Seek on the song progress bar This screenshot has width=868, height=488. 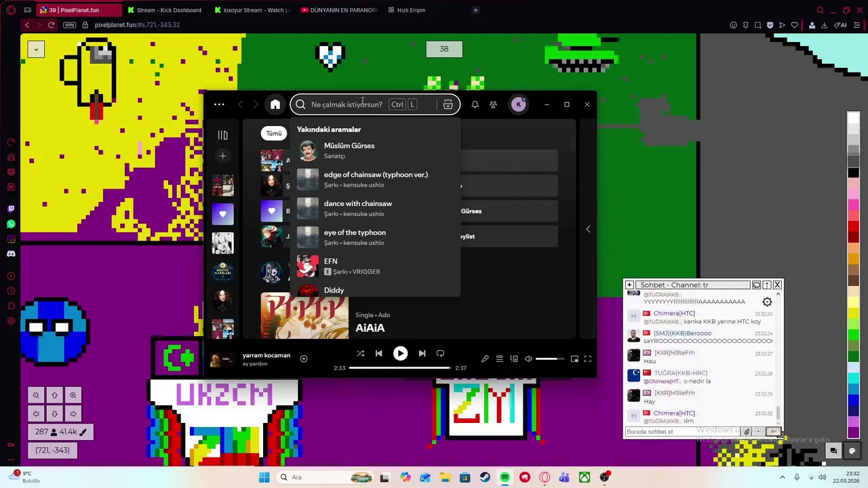[399, 368]
